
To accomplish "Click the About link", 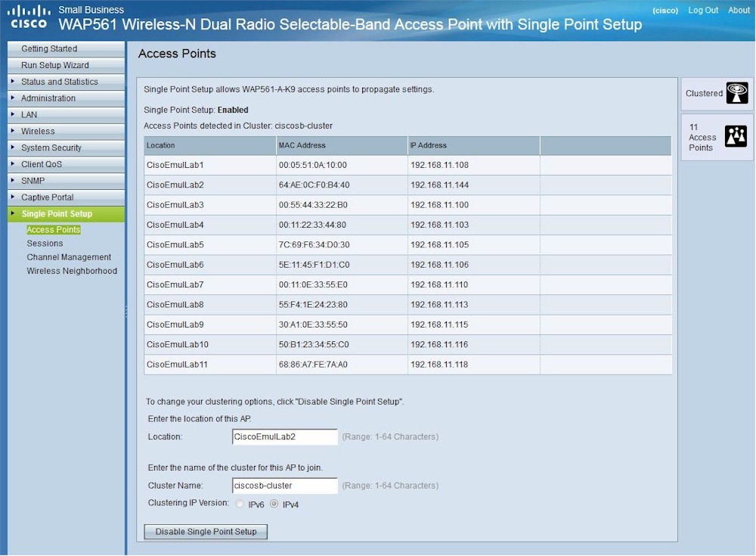I will tap(739, 10).
